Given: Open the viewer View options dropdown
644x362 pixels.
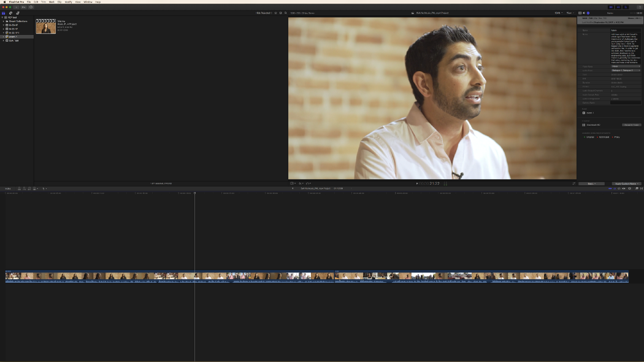Looking at the screenshot, I should pyautogui.click(x=570, y=13).
